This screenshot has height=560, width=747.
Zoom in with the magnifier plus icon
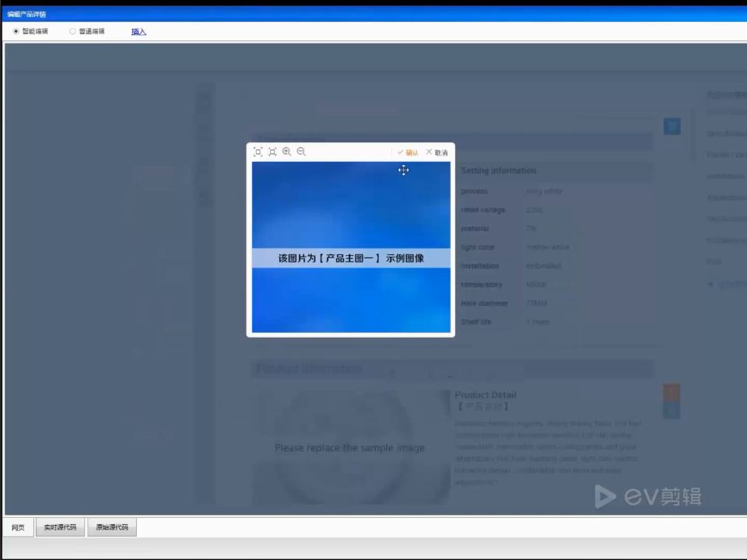coord(287,152)
